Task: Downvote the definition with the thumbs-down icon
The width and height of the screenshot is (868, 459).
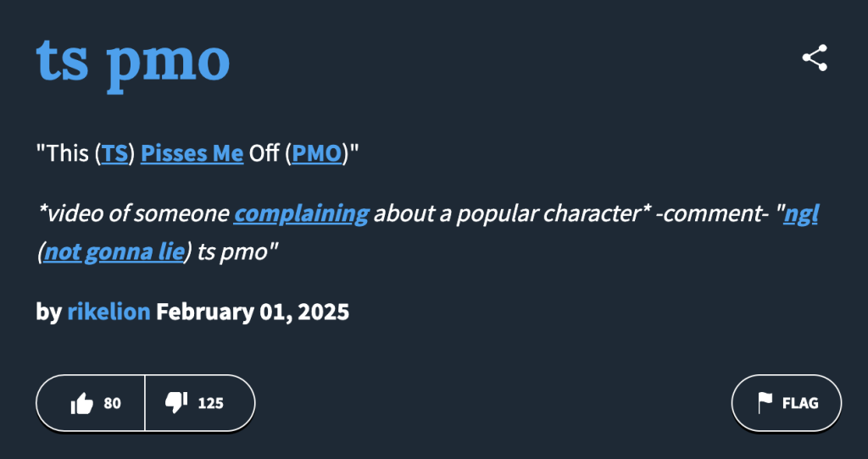Action: [x=176, y=403]
